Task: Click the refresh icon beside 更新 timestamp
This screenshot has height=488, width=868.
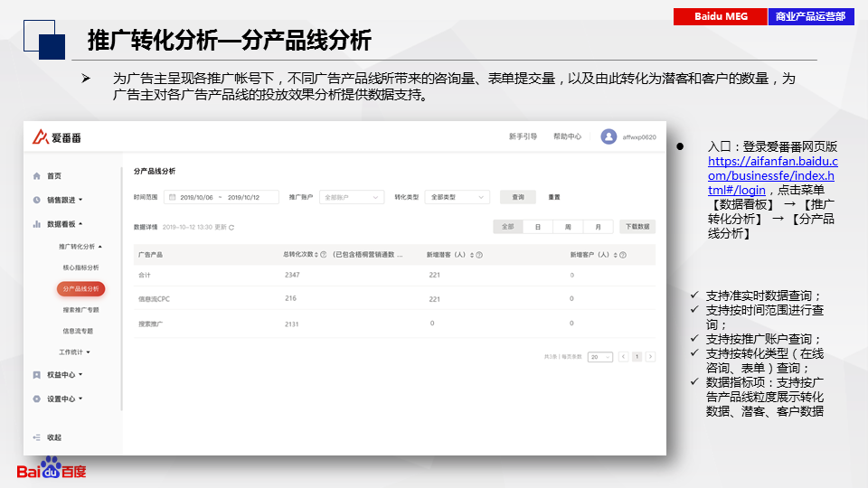Action: coord(231,227)
